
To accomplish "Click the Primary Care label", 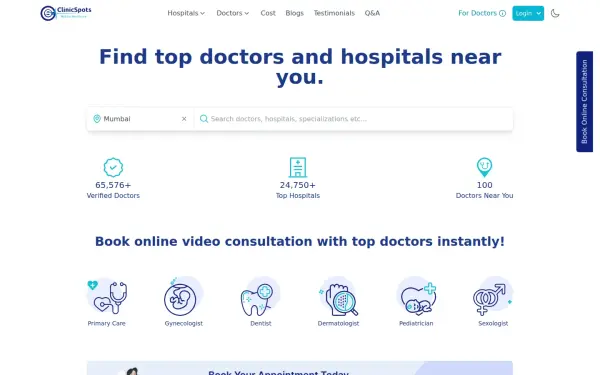I will (107, 323).
